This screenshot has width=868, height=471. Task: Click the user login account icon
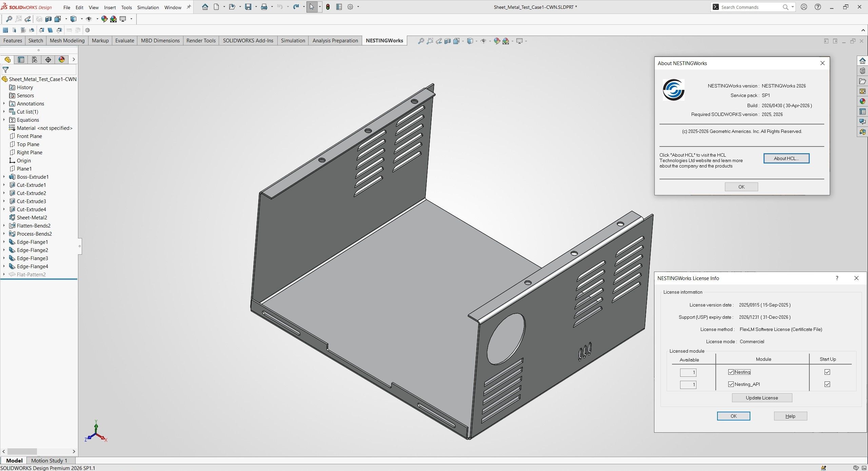coord(804,7)
